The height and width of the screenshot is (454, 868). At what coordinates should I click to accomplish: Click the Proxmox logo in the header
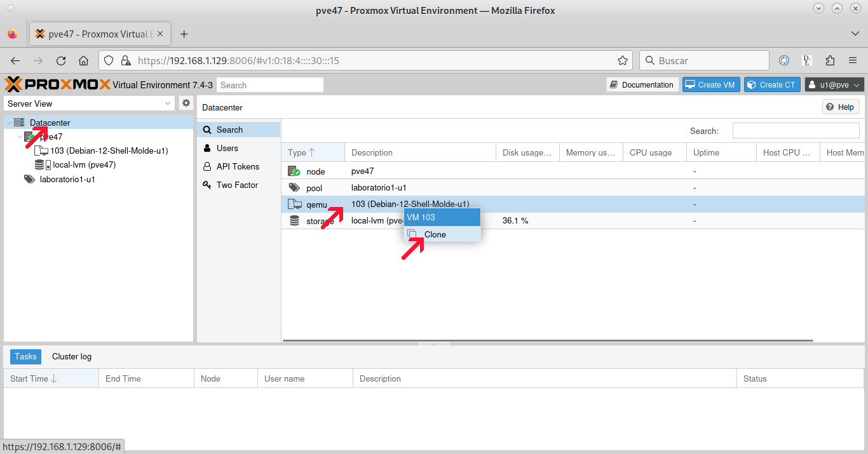click(57, 84)
